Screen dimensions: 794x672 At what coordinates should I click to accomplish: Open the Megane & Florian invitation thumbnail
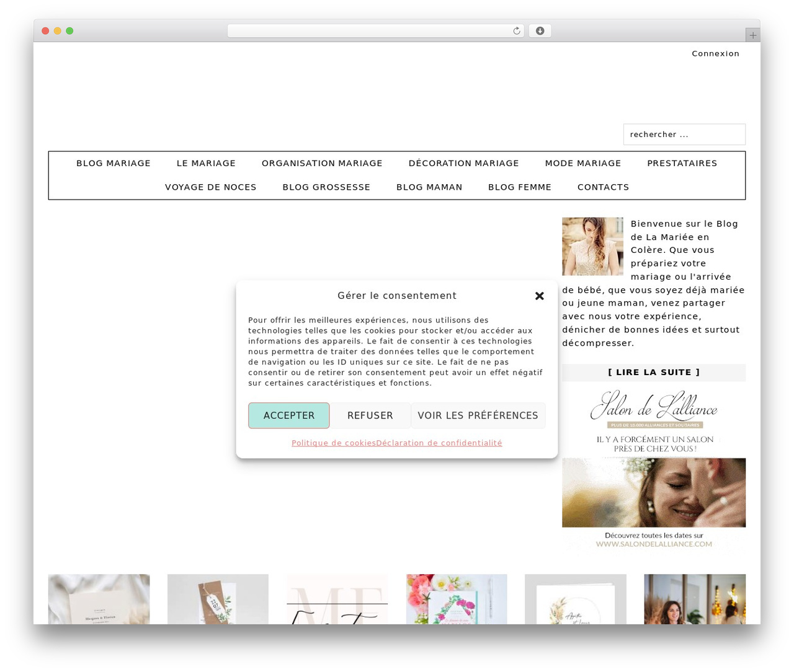[x=99, y=599]
